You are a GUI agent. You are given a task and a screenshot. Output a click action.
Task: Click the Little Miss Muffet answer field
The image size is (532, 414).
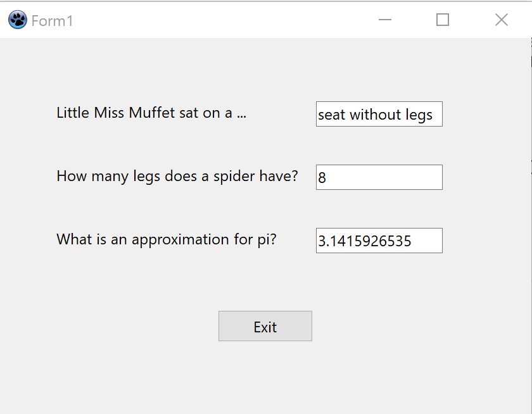pyautogui.click(x=379, y=114)
